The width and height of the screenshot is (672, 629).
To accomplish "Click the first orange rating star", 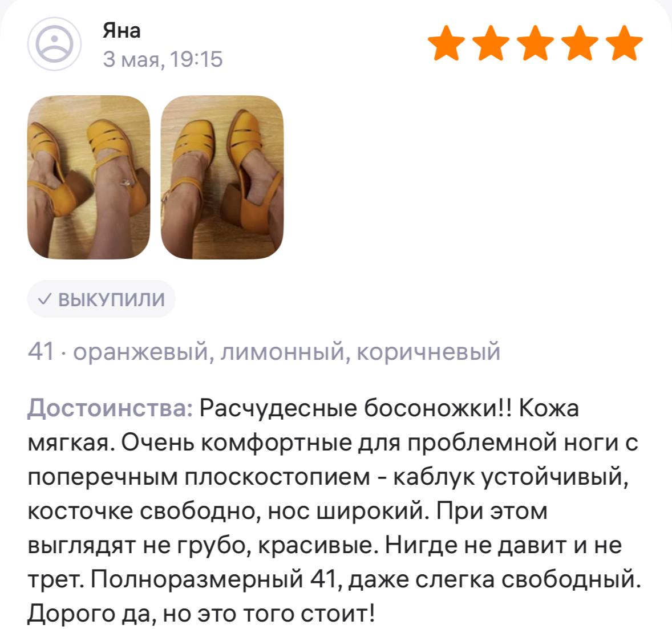I will click(x=446, y=42).
